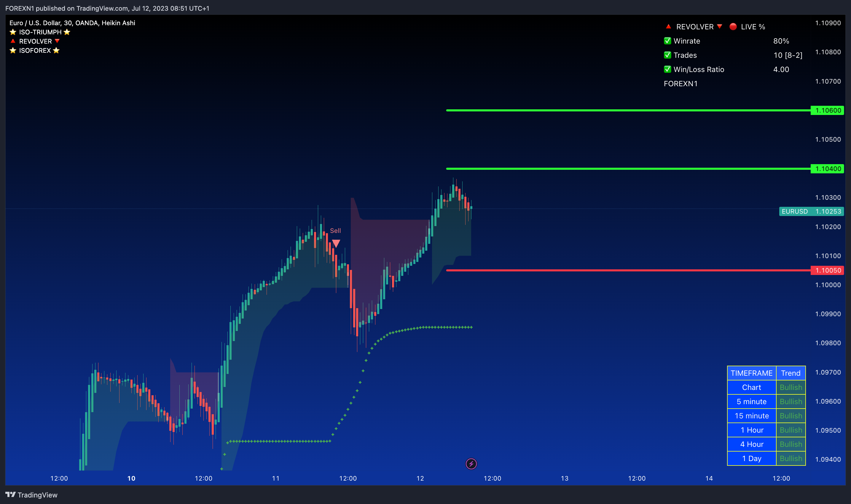851x504 pixels.
Task: Click the 1.10600 green price label
Action: click(x=827, y=111)
